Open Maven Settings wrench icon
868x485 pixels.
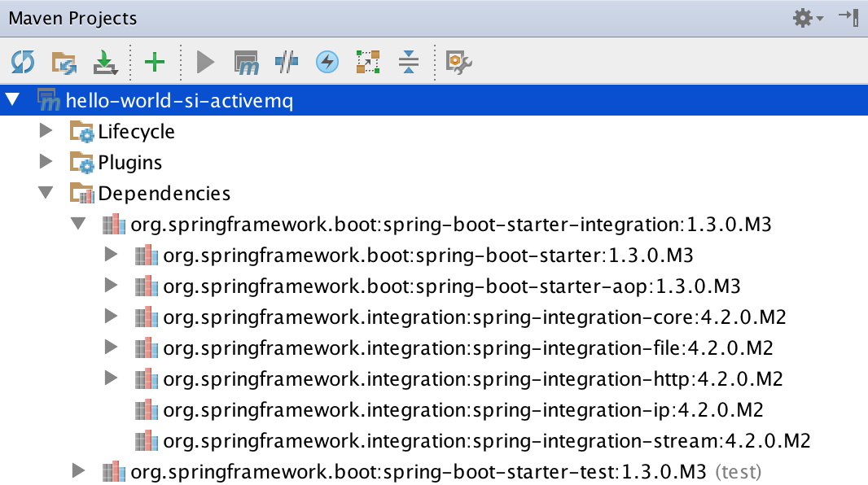click(459, 63)
